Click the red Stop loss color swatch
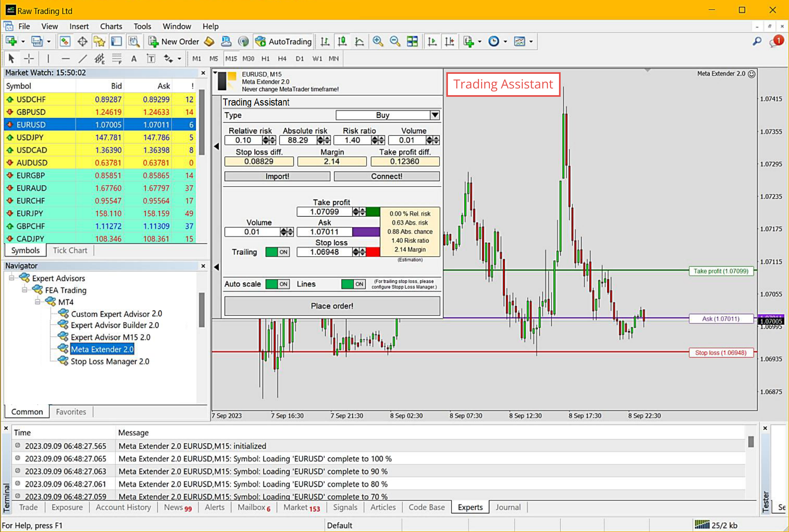This screenshot has width=789, height=532. click(373, 252)
